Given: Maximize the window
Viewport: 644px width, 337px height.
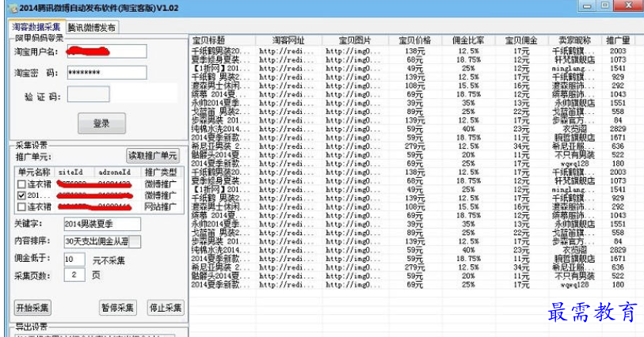Looking at the screenshot, I should (604, 6).
